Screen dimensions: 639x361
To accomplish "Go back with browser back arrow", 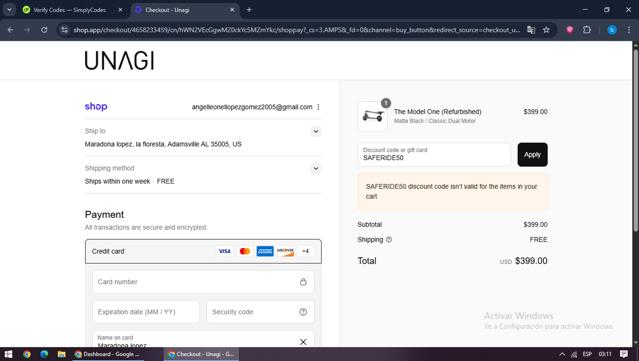I will 11,30.
